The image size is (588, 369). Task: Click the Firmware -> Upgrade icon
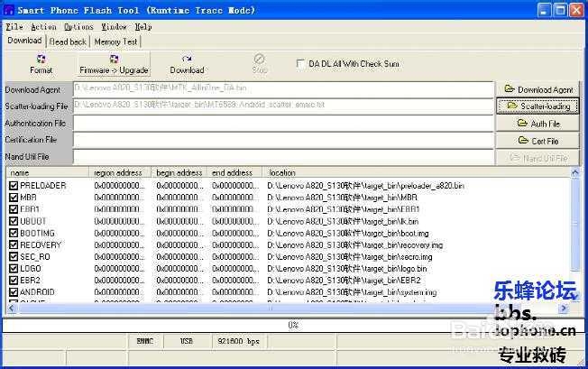(114, 64)
